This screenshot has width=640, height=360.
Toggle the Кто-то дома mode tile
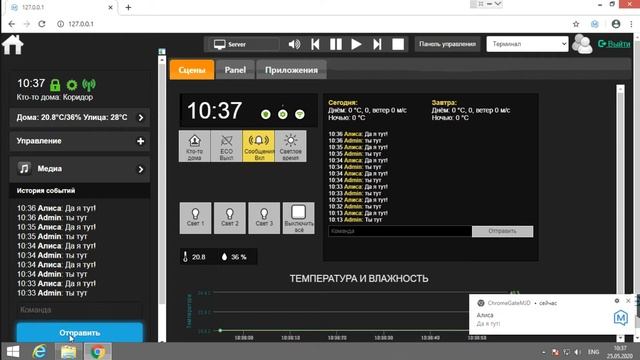click(x=194, y=146)
